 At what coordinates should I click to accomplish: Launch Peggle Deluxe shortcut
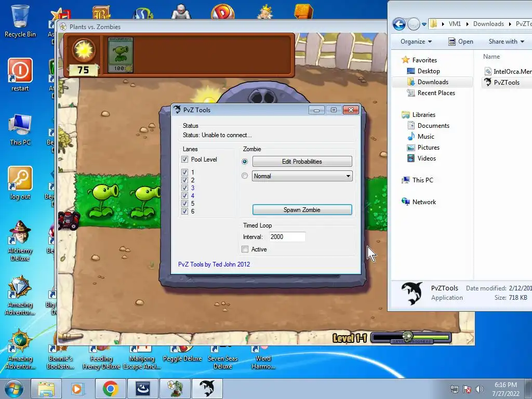(x=182, y=354)
